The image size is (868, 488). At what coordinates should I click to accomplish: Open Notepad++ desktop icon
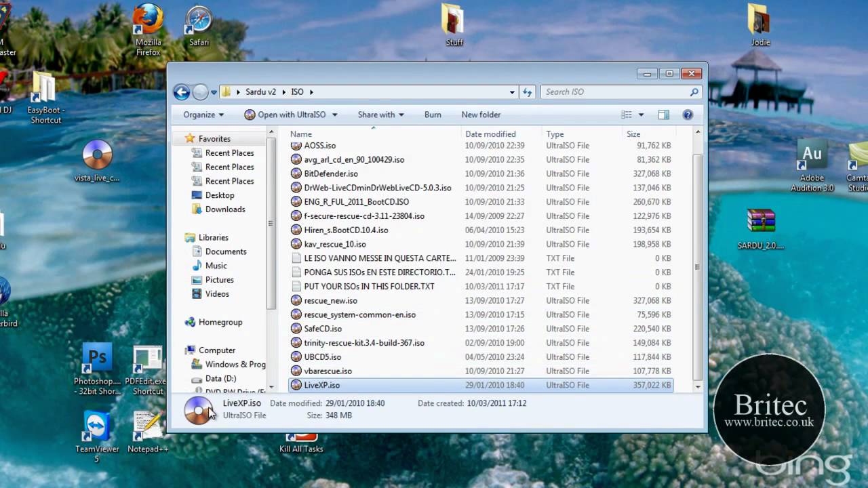pyautogui.click(x=147, y=432)
